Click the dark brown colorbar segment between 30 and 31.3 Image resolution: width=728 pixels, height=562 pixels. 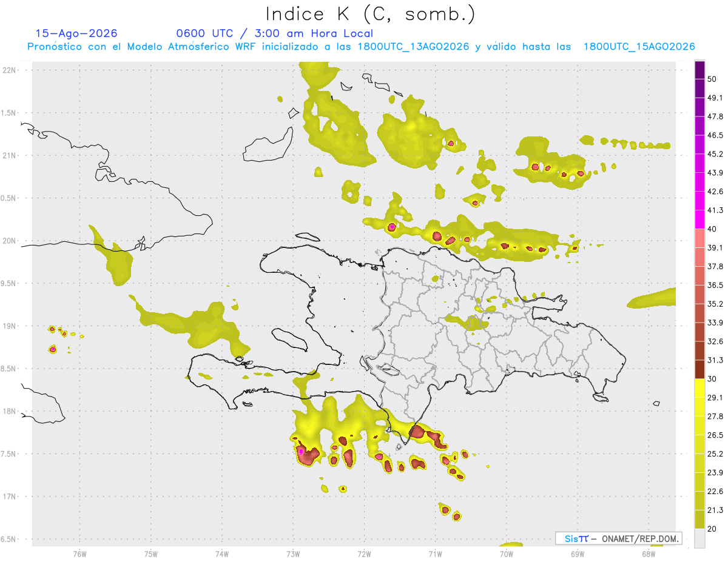(700, 369)
